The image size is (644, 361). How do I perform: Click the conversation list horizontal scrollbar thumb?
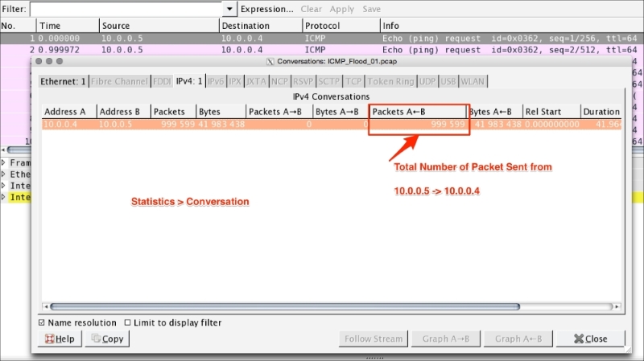pos(285,306)
